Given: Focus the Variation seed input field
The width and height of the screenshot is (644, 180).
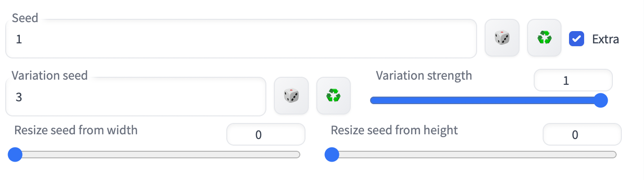Looking at the screenshot, I should pos(136,97).
